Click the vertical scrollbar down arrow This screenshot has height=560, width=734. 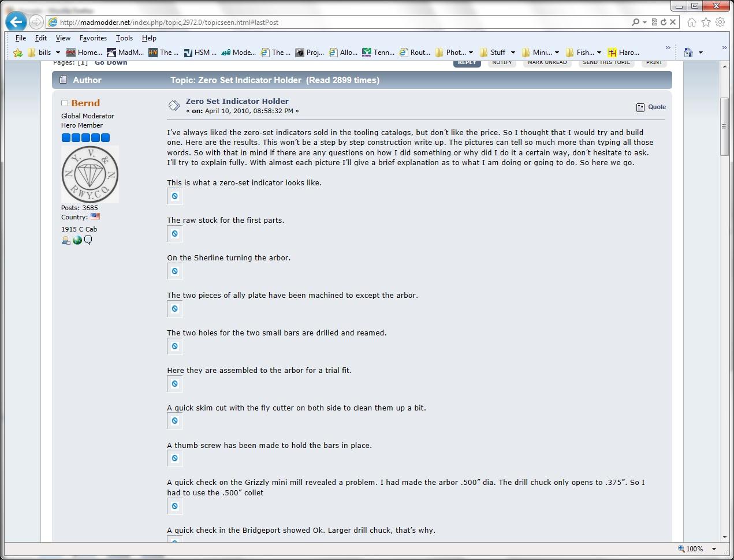point(725,537)
